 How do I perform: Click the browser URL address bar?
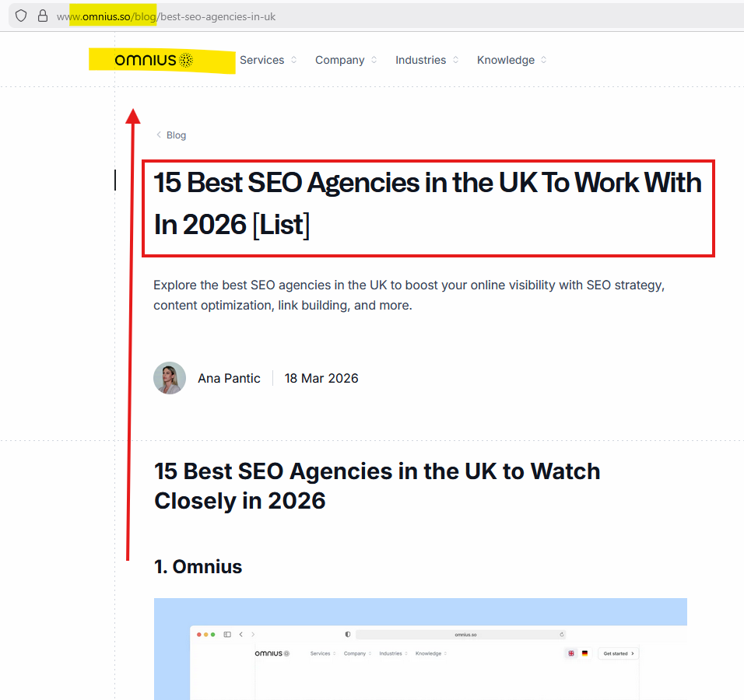(389, 16)
